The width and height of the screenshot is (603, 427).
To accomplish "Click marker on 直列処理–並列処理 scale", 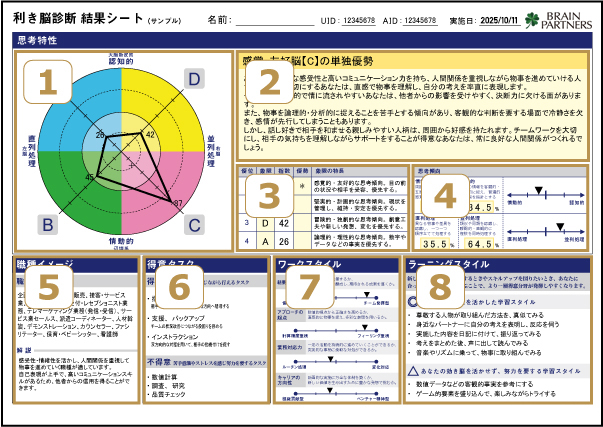I will 560,227.
